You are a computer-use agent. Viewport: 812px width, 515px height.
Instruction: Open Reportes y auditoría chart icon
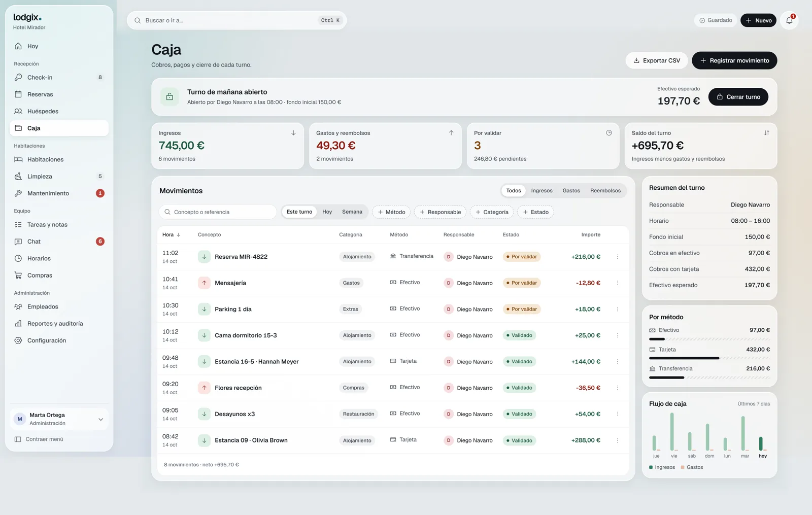[x=18, y=323]
